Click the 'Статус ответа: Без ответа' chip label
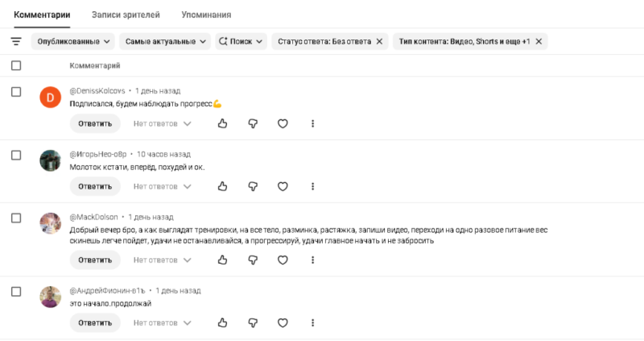This screenshot has height=341, width=644. click(324, 42)
